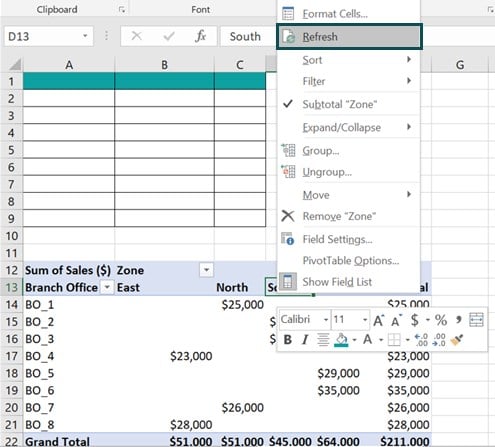
Task: Click the Show Field List menu entry
Action: 348,282
